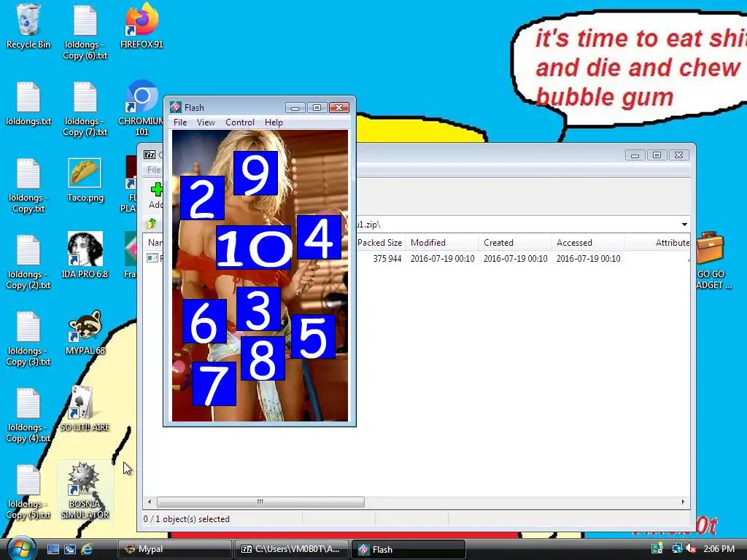Click the blue number 2 square

(x=203, y=198)
